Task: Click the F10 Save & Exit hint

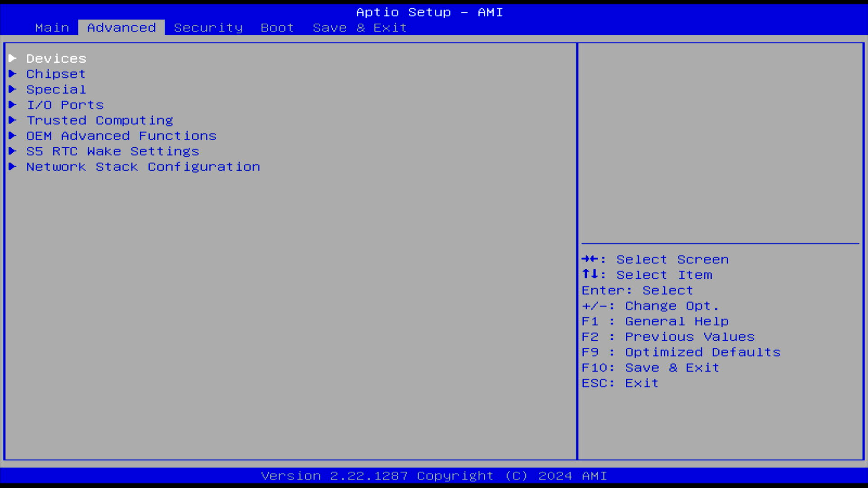Action: pos(650,368)
